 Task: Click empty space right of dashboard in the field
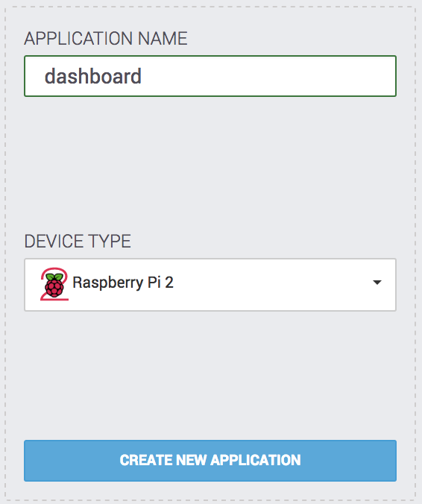click(267, 76)
